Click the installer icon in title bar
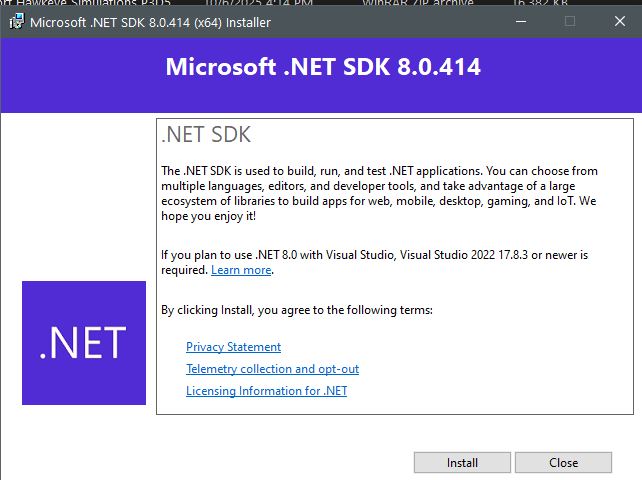The image size is (642, 480). (x=17, y=22)
